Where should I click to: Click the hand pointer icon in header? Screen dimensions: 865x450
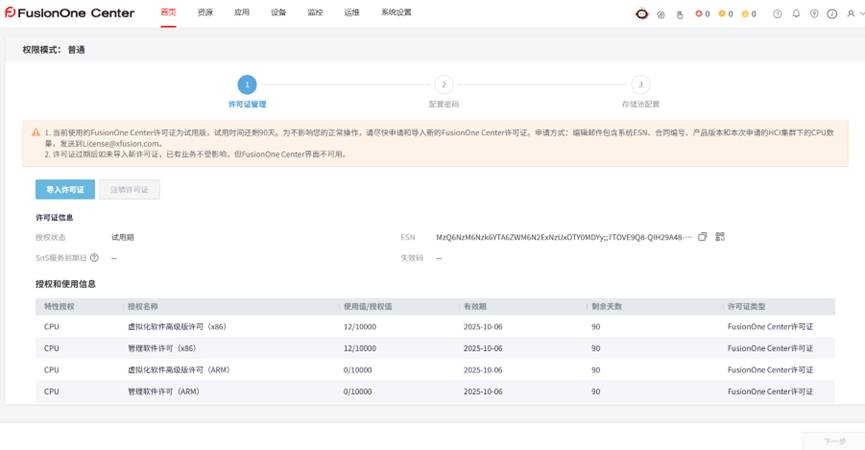(680, 15)
